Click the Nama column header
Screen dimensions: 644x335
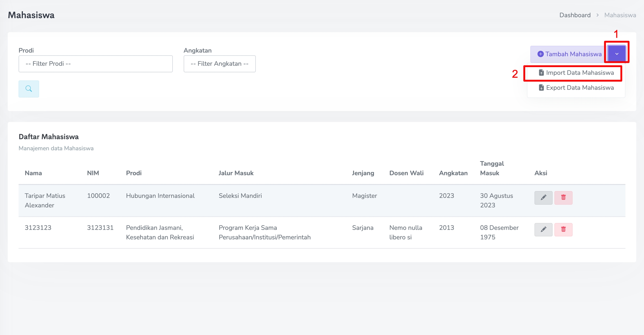click(33, 173)
